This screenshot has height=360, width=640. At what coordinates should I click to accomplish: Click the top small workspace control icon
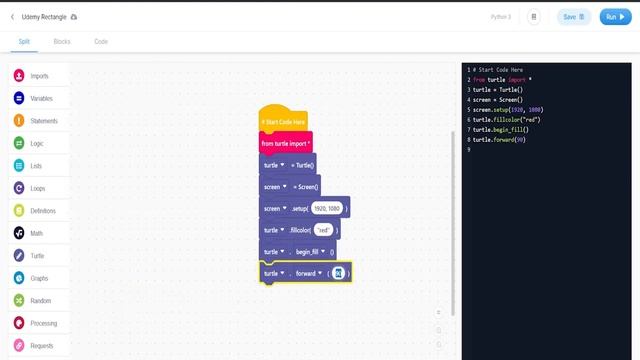[438, 313]
